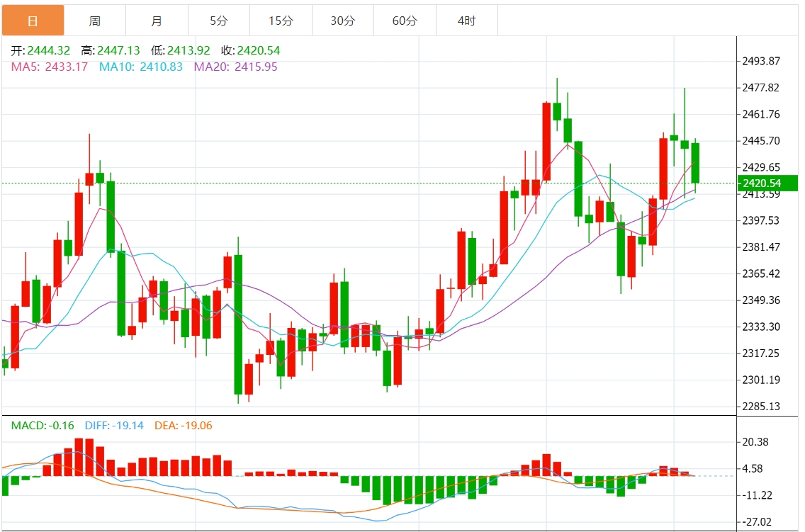This screenshot has height=532, width=805.
Task: Click the MACD: -0.16 label
Action: (x=43, y=425)
